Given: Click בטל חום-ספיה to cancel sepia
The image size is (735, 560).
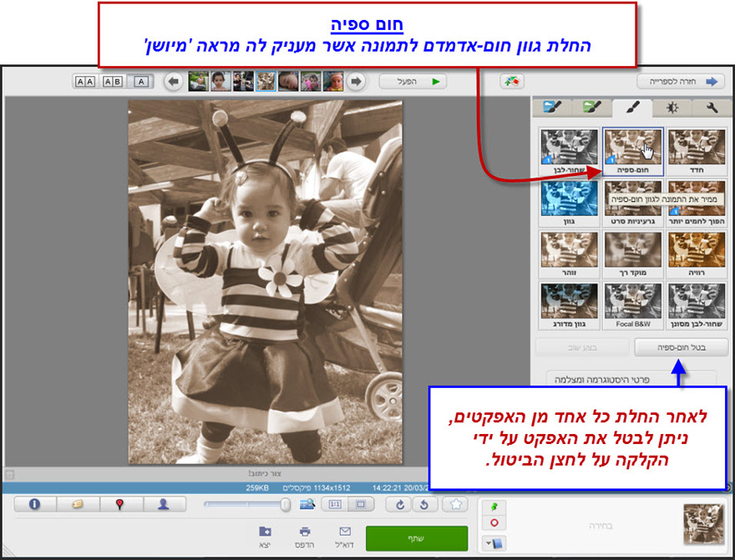Looking at the screenshot, I should pos(681,347).
